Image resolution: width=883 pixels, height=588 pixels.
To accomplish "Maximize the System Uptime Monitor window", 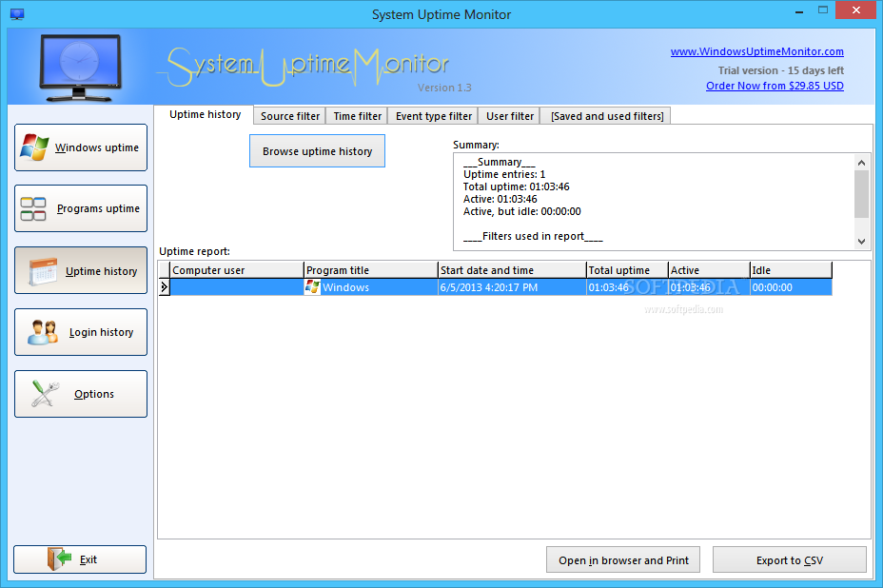I will [823, 10].
